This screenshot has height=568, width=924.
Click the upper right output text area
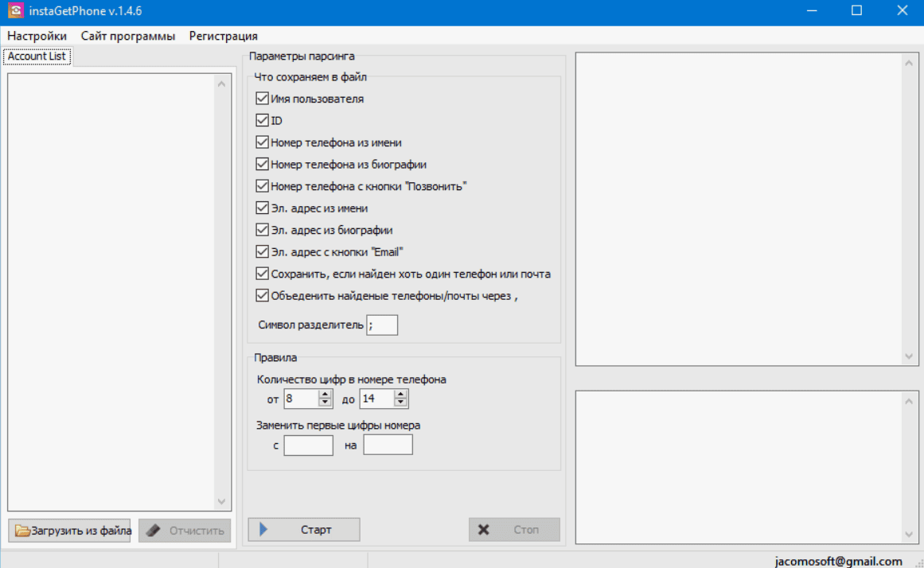pos(739,209)
